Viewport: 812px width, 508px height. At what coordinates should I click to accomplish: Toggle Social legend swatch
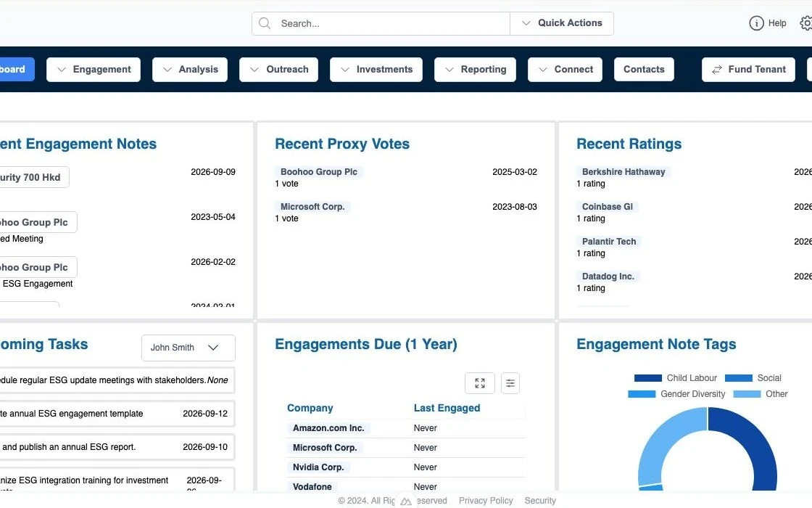[x=739, y=378]
